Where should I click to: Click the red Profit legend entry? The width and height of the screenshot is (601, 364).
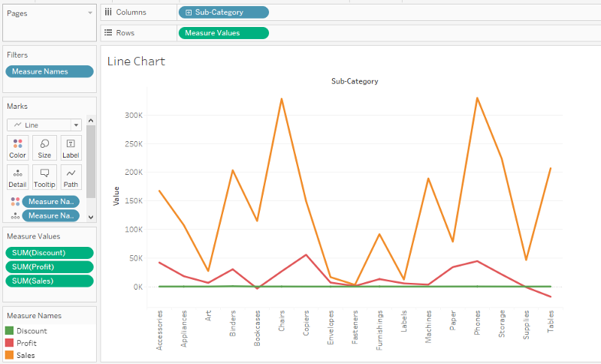26,343
